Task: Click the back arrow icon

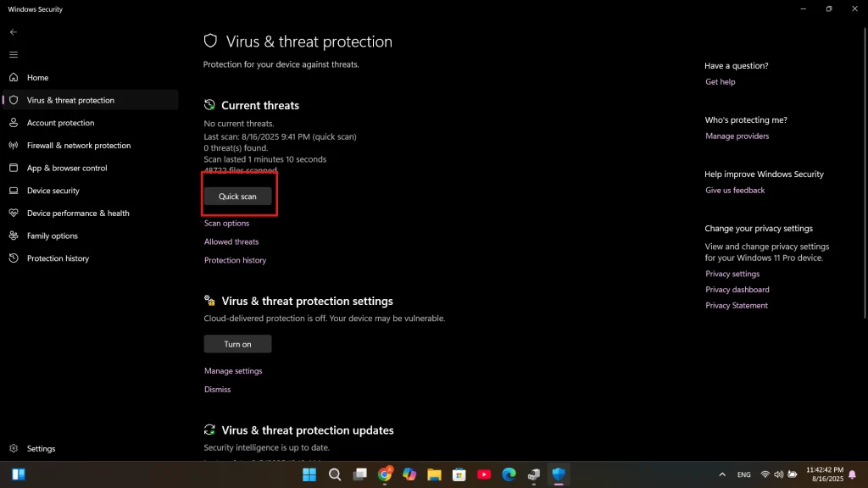Action: click(13, 32)
